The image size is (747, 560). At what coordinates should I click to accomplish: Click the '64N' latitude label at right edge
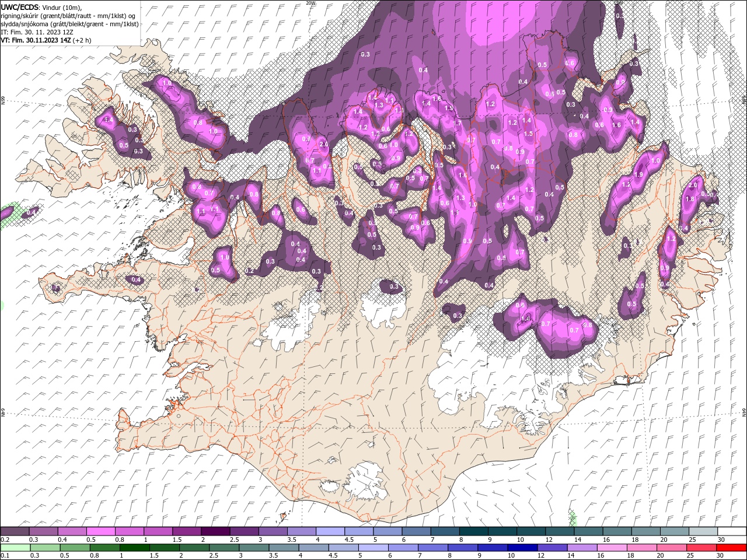coord(744,412)
